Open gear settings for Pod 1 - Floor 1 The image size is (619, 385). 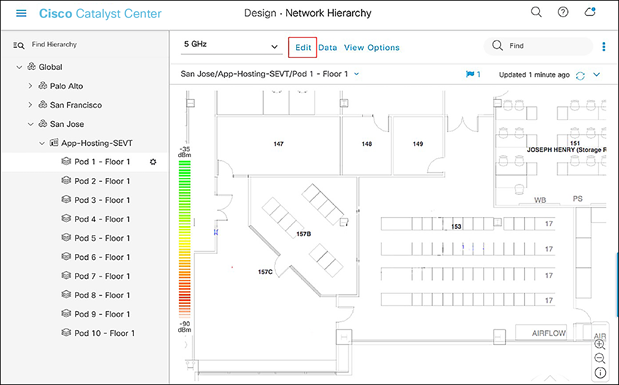[x=153, y=162]
